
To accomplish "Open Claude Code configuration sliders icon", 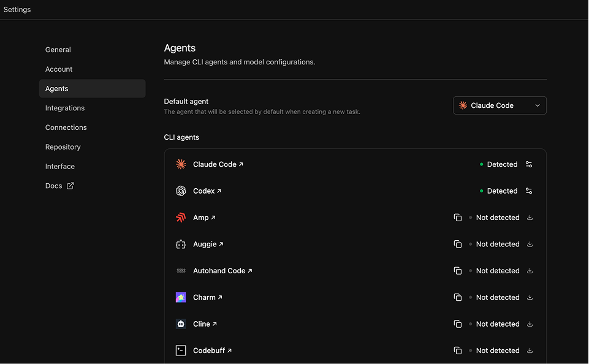I will (x=529, y=164).
